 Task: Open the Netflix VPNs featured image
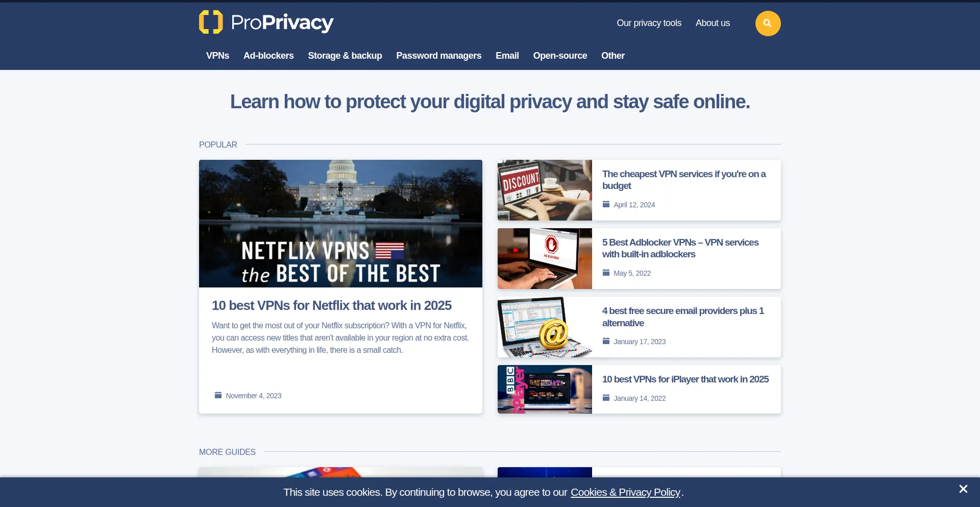[x=340, y=224]
